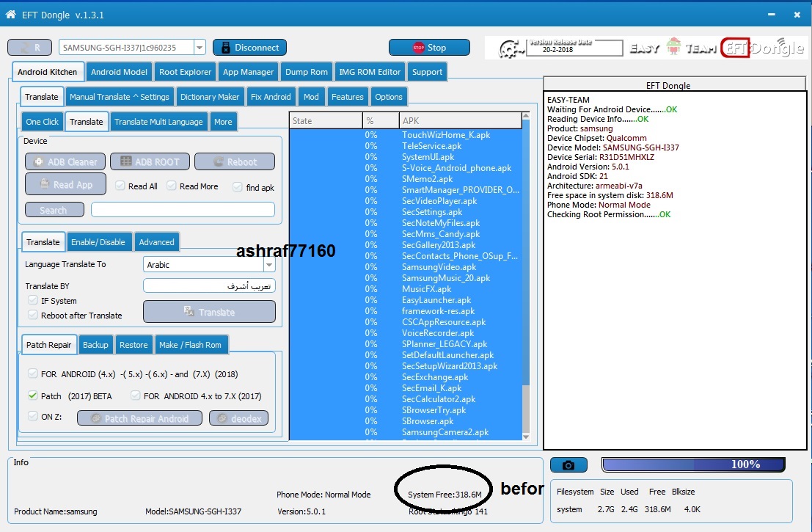Open Language Translate To dropdown
The height and width of the screenshot is (532, 812).
(268, 264)
